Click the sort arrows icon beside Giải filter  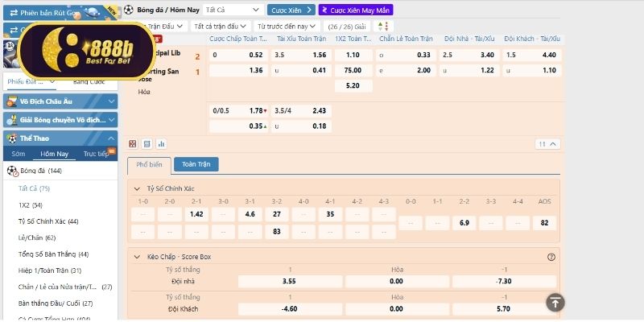point(387,26)
